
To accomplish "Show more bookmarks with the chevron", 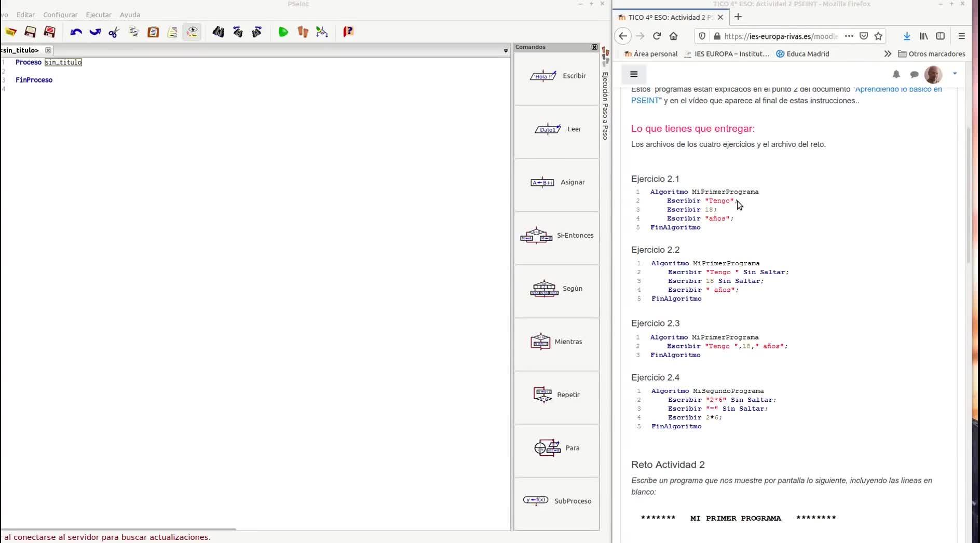I will click(x=888, y=54).
